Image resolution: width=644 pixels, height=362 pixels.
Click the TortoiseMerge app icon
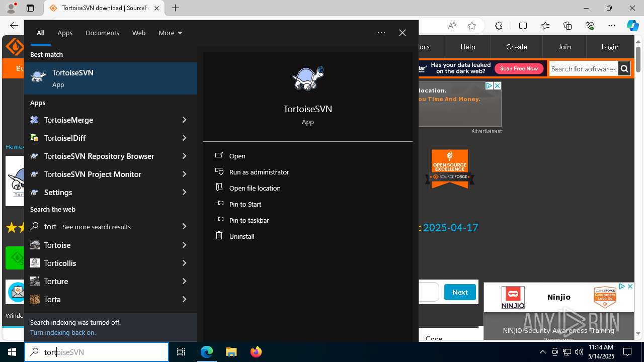click(35, 120)
